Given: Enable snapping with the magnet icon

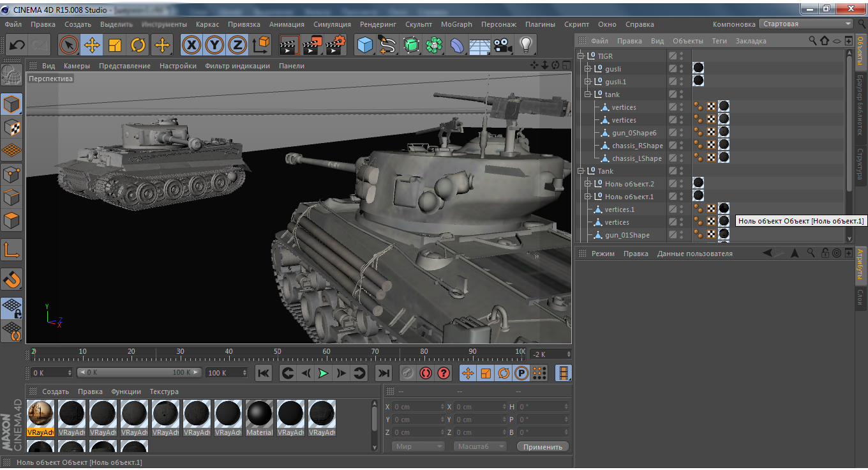Looking at the screenshot, I should click(x=12, y=278).
